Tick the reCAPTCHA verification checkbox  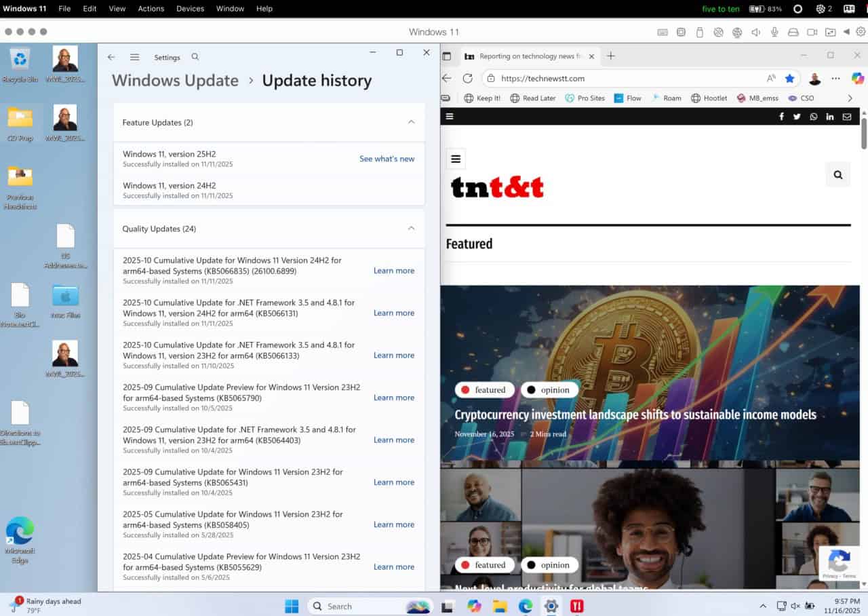click(x=839, y=563)
